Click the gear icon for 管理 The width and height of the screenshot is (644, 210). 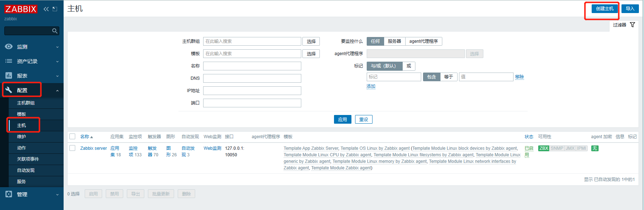coord(9,194)
